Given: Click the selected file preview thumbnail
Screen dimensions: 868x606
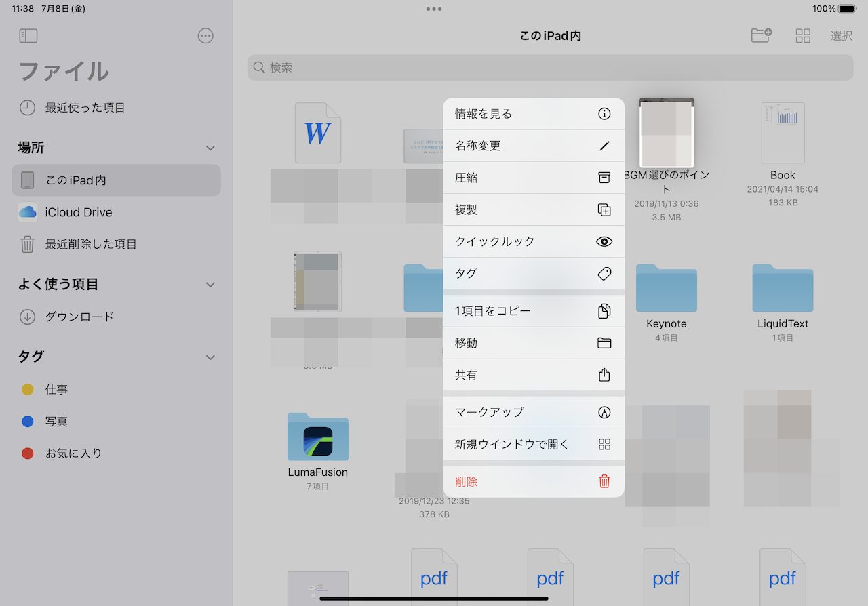Looking at the screenshot, I should click(667, 133).
